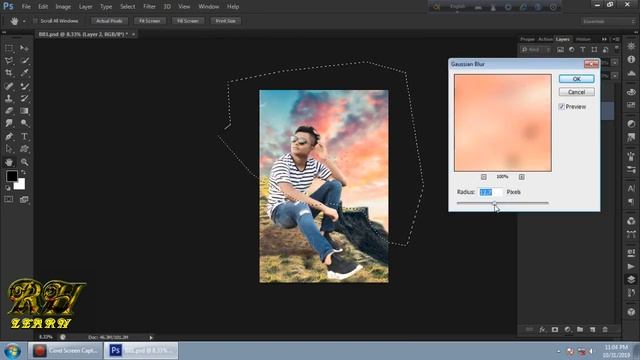The width and height of the screenshot is (640, 360).
Task: Select the Clone Stamp tool
Action: pyautogui.click(x=9, y=98)
